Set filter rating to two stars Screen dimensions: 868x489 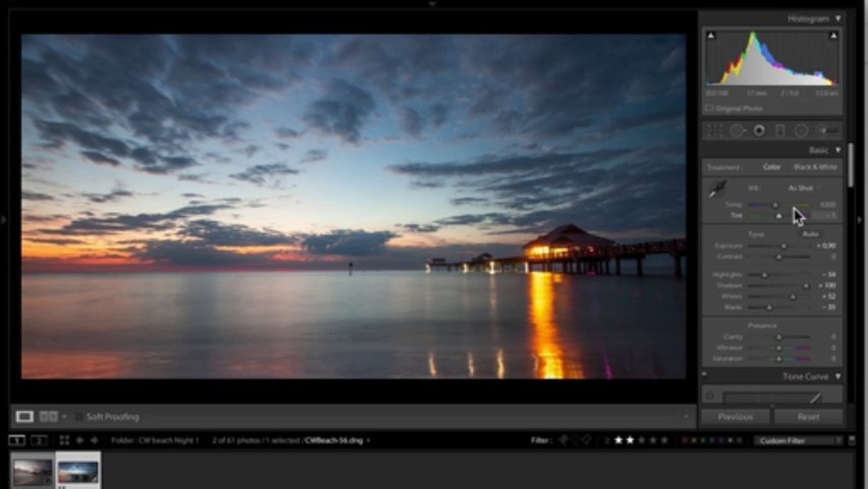coord(630,441)
